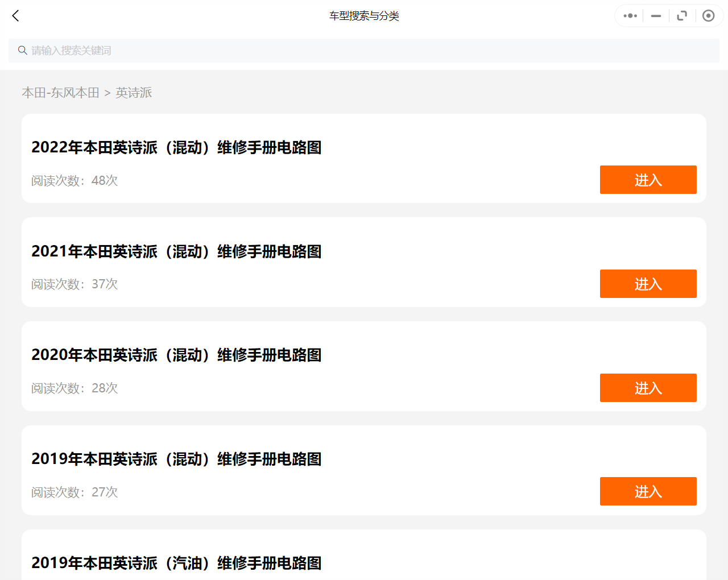Open the 2019年本田英诗派（混动）title
The image size is (728, 580).
[x=176, y=459]
